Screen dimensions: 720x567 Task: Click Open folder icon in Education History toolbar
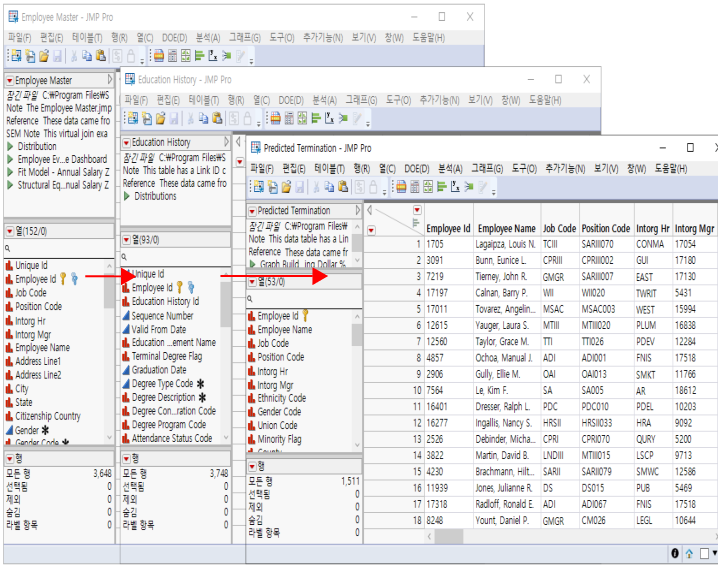(x=160, y=118)
